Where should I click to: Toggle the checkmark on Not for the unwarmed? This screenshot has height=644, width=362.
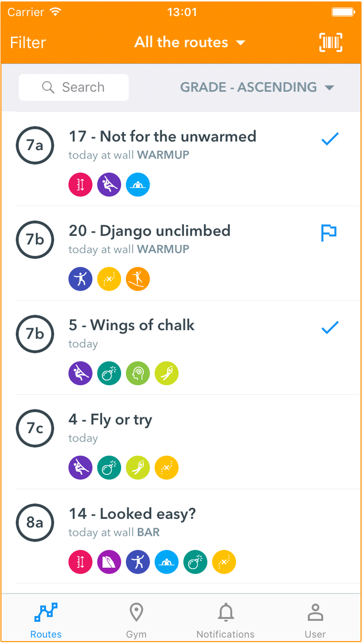tap(330, 140)
